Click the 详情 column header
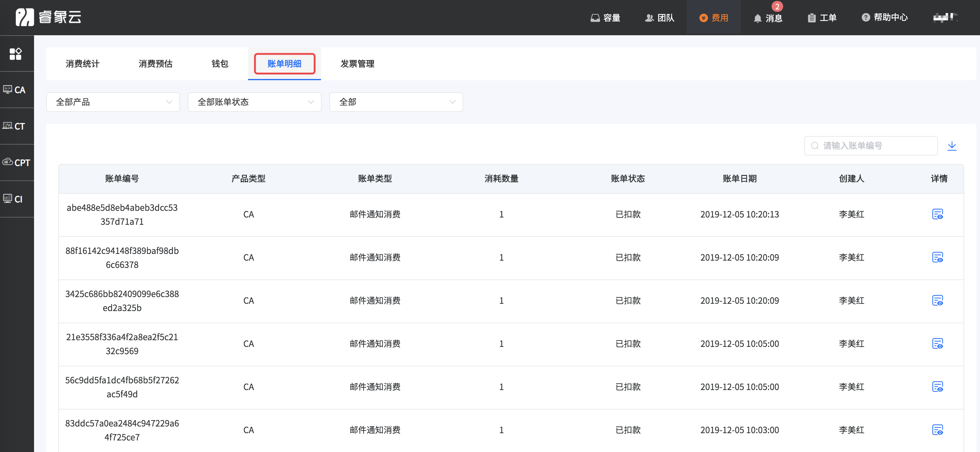The width and height of the screenshot is (980, 452). click(939, 178)
